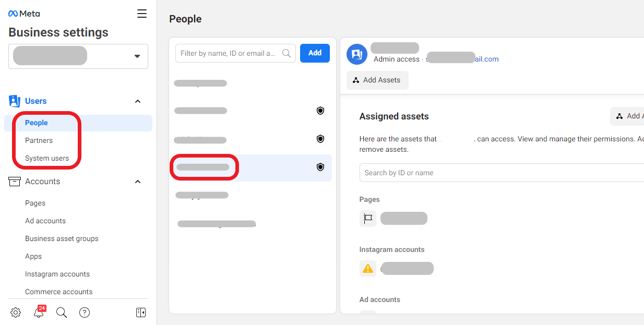
Task: Collapse the Users section
Action: (x=138, y=101)
